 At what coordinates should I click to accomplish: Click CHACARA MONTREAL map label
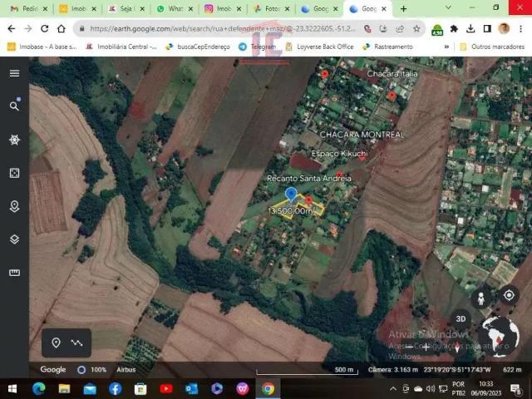coord(362,135)
